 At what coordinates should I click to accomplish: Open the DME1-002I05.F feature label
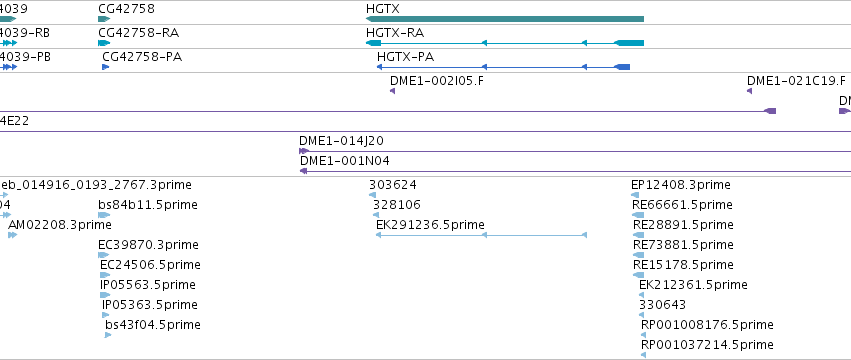pyautogui.click(x=437, y=81)
